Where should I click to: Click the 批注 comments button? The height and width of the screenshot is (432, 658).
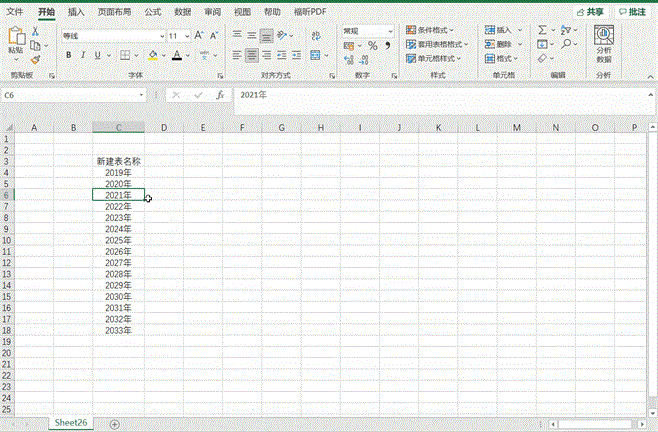[632, 12]
